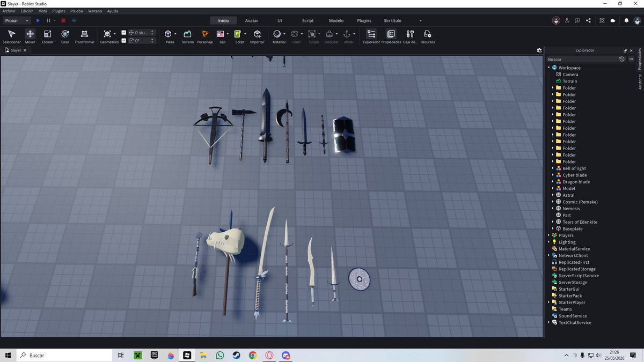Click the search history icon in Explorador
The height and width of the screenshot is (362, 644).
pos(621,59)
